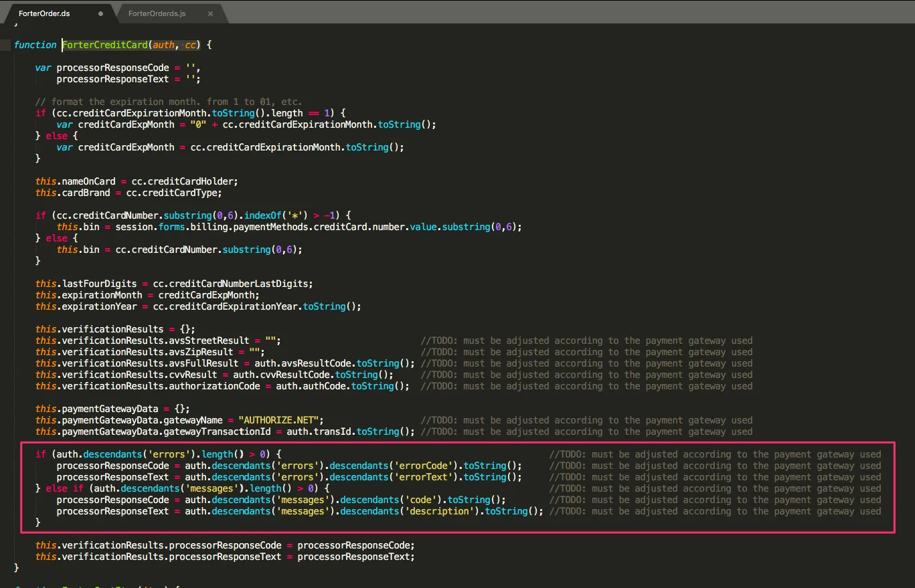Click the line 'this.cardBrand = cc.creditCardType;'

point(129,193)
